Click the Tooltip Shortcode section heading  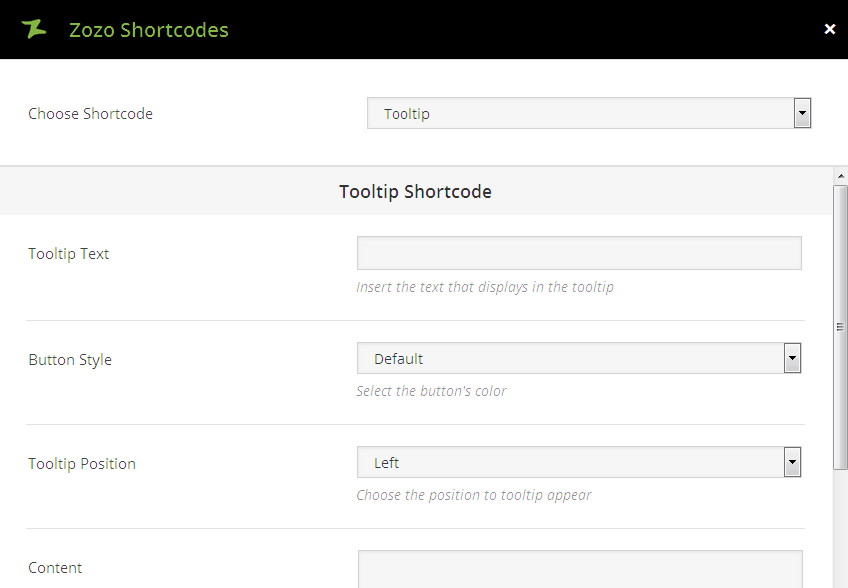click(415, 191)
